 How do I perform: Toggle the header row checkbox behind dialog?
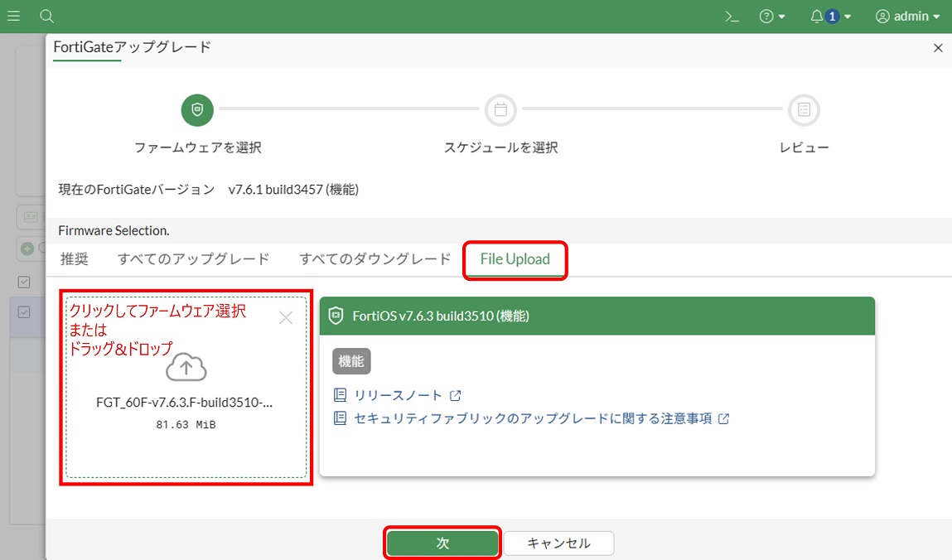tap(25, 282)
